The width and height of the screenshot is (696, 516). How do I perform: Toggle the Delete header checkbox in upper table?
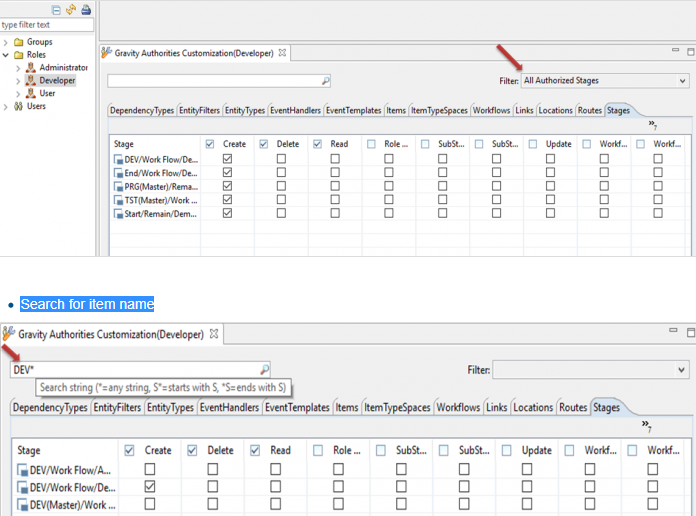(x=264, y=144)
